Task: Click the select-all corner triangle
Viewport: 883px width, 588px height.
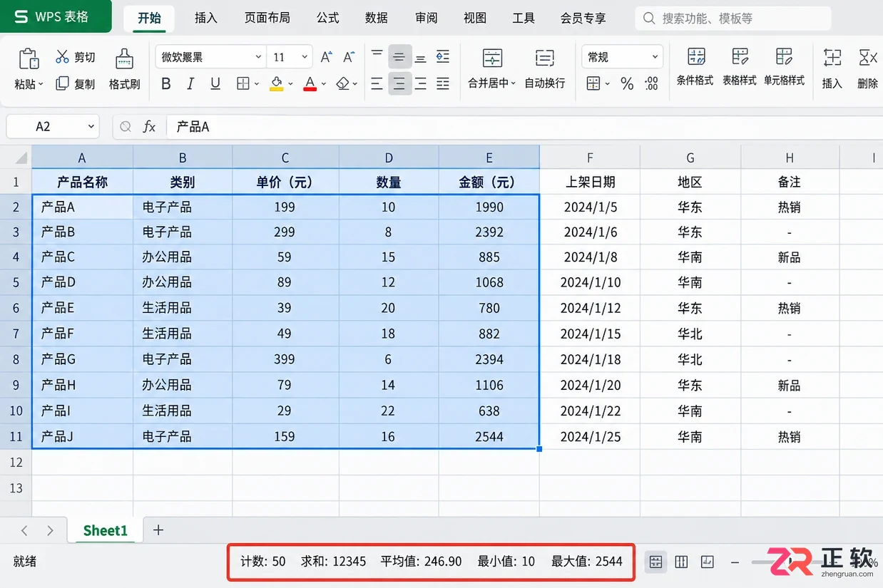Action: (x=21, y=158)
